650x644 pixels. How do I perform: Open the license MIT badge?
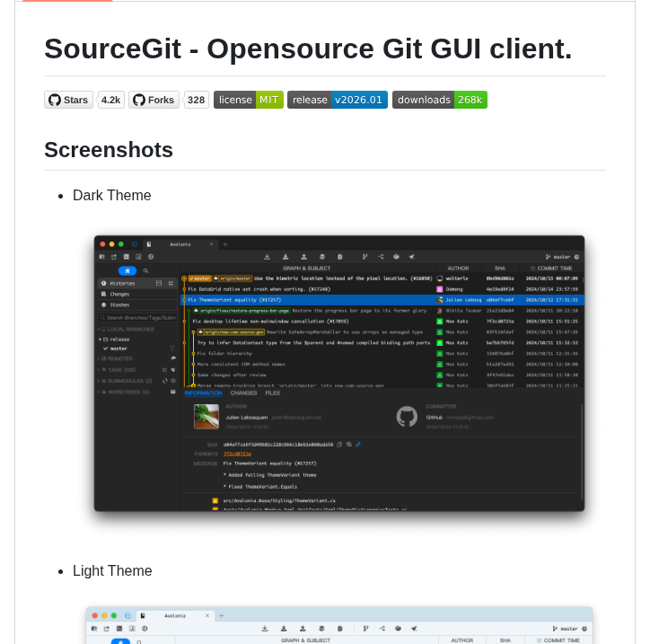[x=249, y=100]
